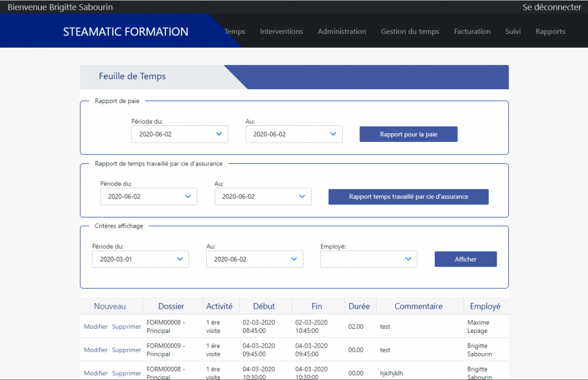Click Modifier for the hjklhjklh row
The height and width of the screenshot is (380, 588).
(96, 373)
